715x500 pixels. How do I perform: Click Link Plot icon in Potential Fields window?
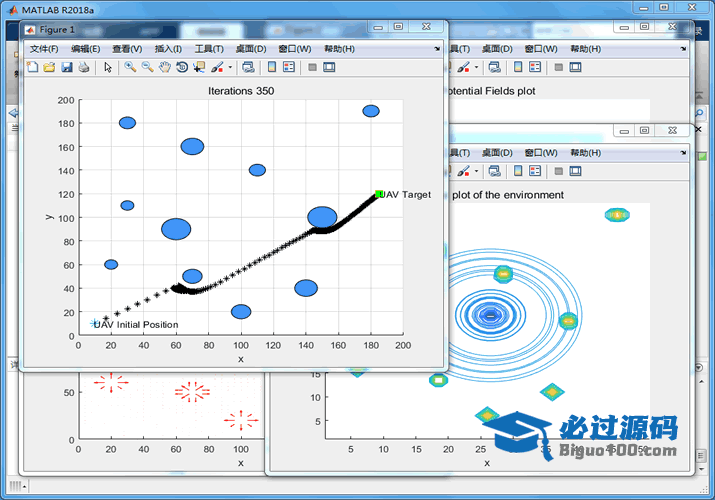495,67
